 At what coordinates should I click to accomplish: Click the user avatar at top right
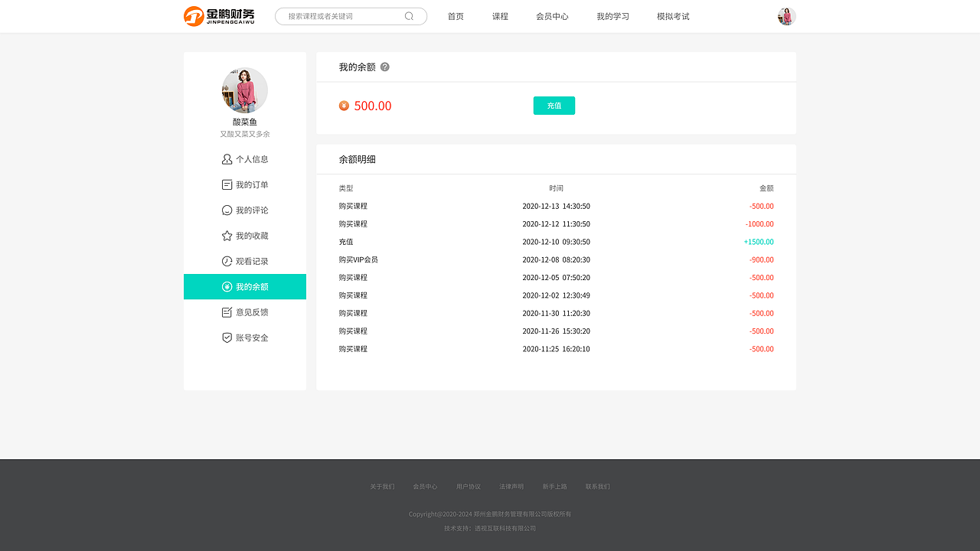786,15
